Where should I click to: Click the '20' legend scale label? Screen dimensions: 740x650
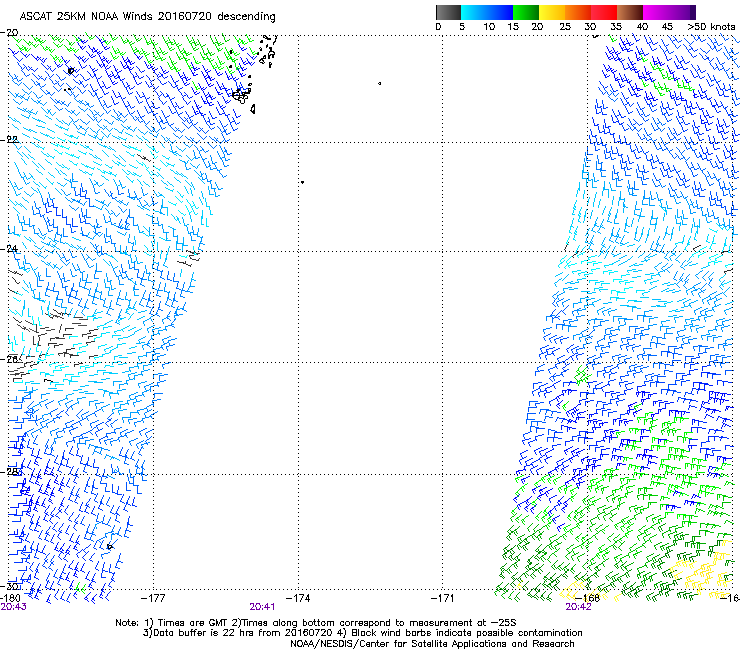pyautogui.click(x=537, y=27)
